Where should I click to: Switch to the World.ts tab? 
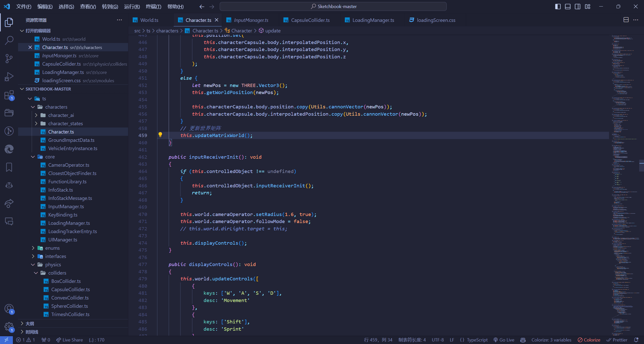point(149,20)
